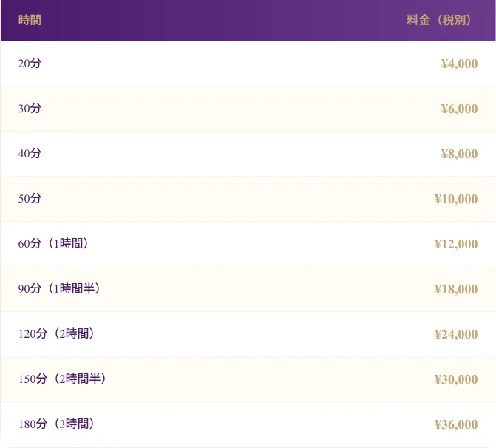Select the 180分（3時間） row label
The height and width of the screenshot is (448, 496).
click(x=57, y=424)
